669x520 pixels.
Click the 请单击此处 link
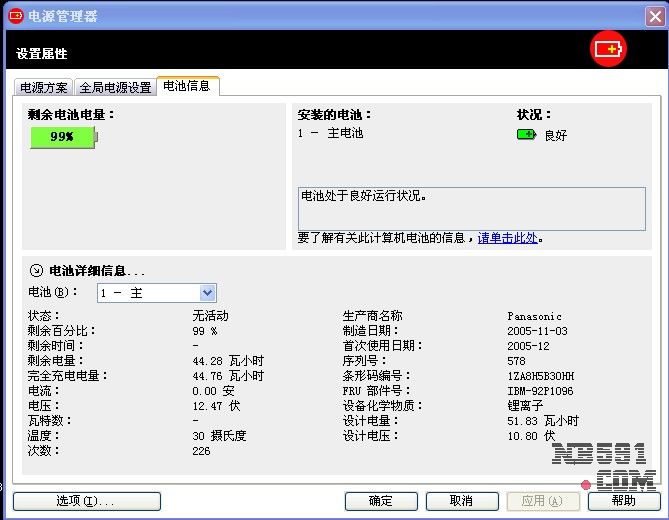pos(507,238)
